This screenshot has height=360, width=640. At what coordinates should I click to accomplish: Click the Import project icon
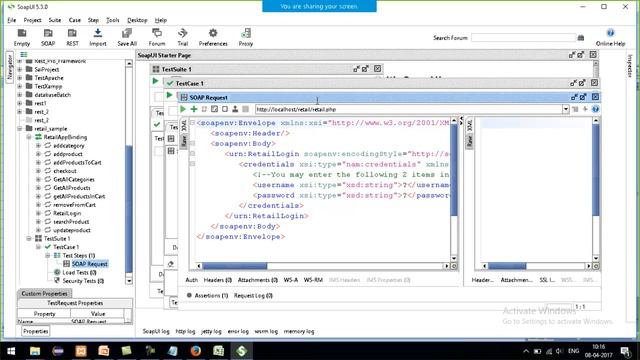click(x=98, y=37)
